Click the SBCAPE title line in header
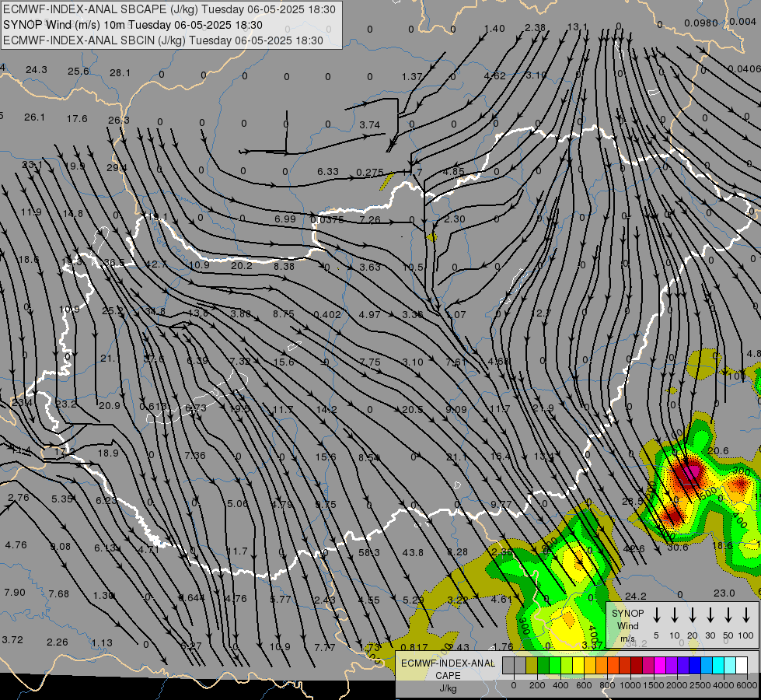The height and width of the screenshot is (700, 761). tap(169, 9)
